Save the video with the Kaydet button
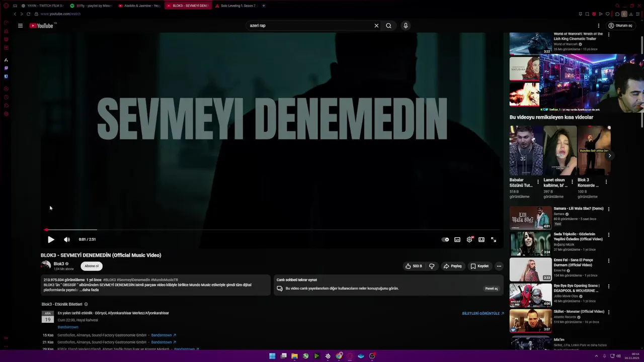The image size is (644, 362). [x=479, y=266]
